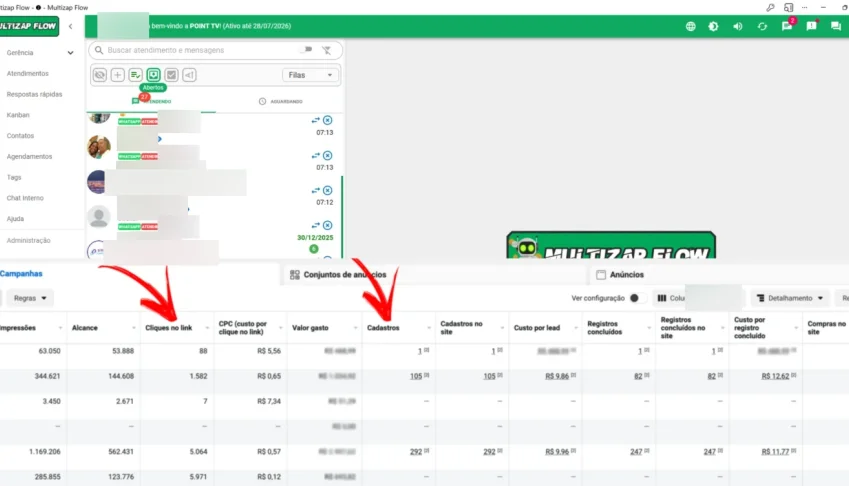Open the Alcance column header menu
The width and height of the screenshot is (849, 486).
(134, 328)
